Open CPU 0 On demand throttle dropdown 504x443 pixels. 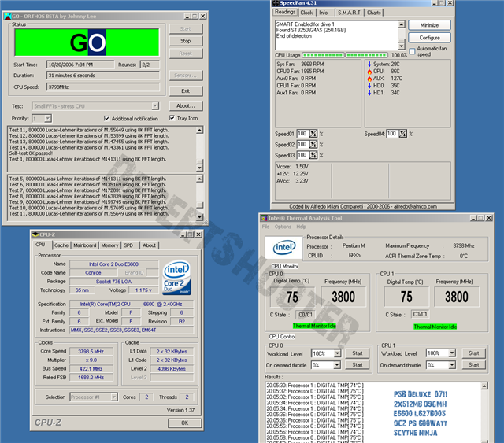tap(337, 365)
